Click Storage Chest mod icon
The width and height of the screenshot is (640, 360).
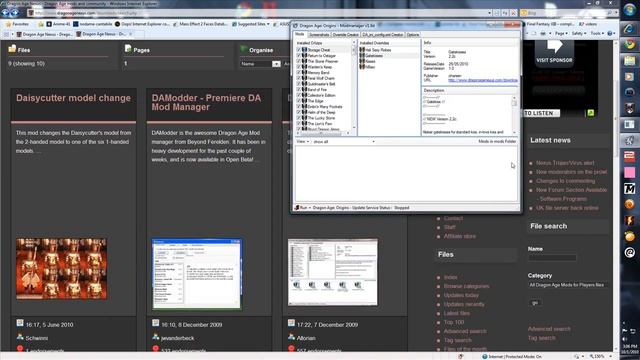[304, 50]
